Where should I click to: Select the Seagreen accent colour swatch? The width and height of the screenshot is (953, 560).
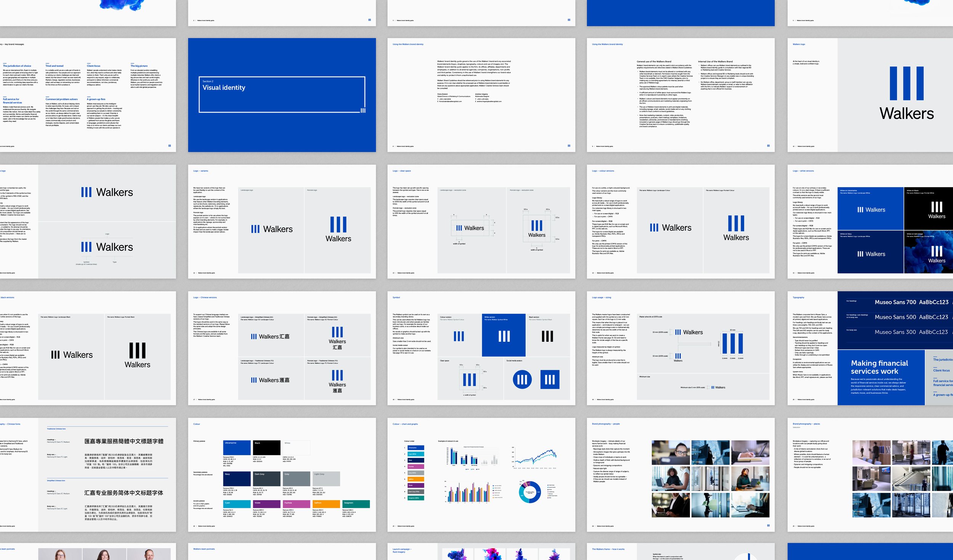(356, 504)
